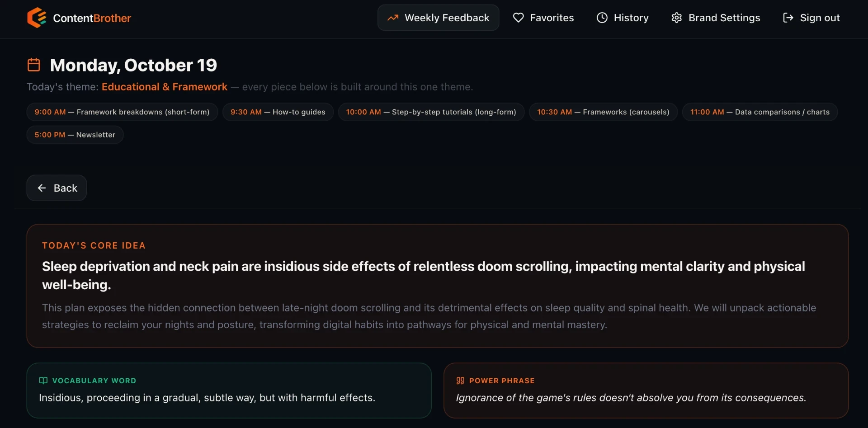Click the Educational & Framework theme text

(x=165, y=87)
